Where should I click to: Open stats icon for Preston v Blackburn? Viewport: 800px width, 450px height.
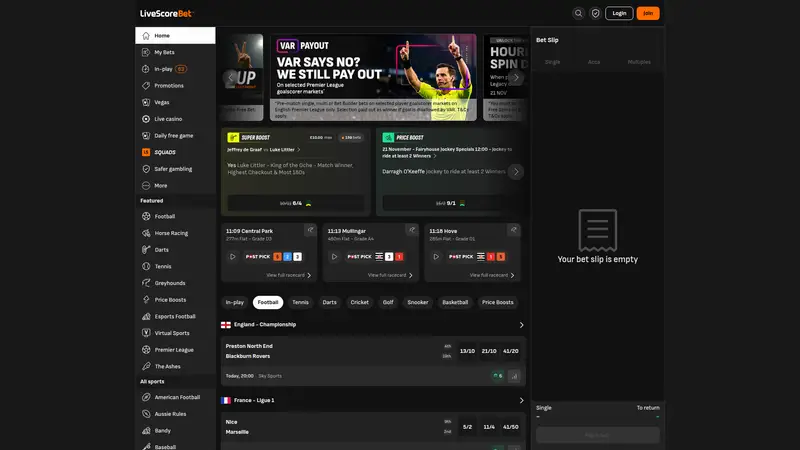pyautogui.click(x=514, y=376)
